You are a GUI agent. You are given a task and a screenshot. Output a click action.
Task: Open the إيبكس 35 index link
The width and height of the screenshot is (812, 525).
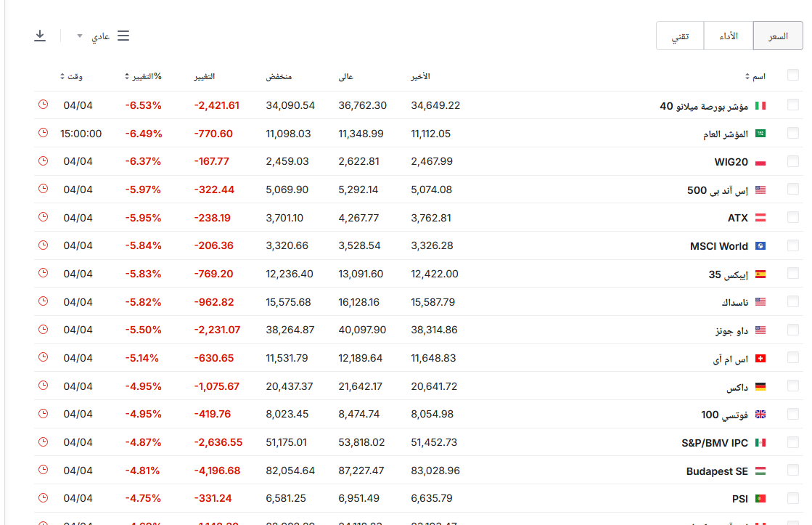[728, 274]
